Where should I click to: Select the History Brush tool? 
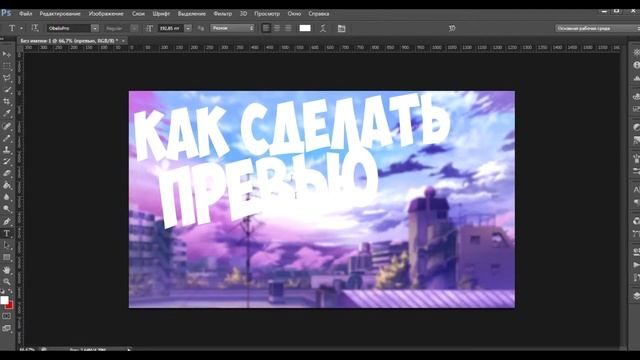coord(7,162)
